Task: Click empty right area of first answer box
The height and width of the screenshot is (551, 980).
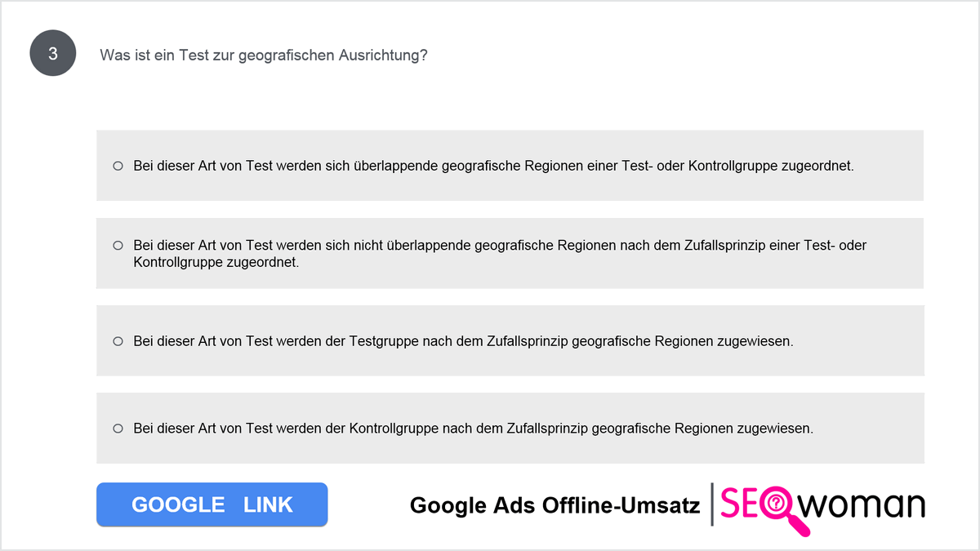Action: (889, 166)
